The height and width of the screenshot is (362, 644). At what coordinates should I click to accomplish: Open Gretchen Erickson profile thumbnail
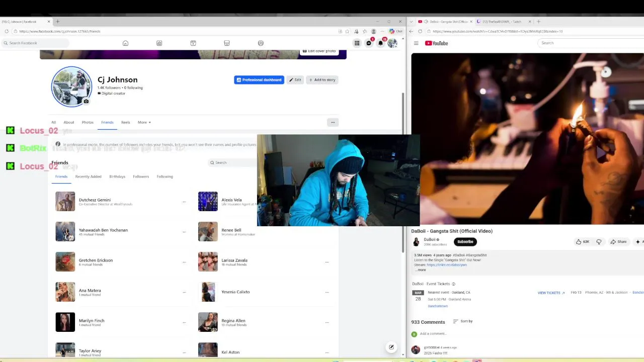pos(65,262)
